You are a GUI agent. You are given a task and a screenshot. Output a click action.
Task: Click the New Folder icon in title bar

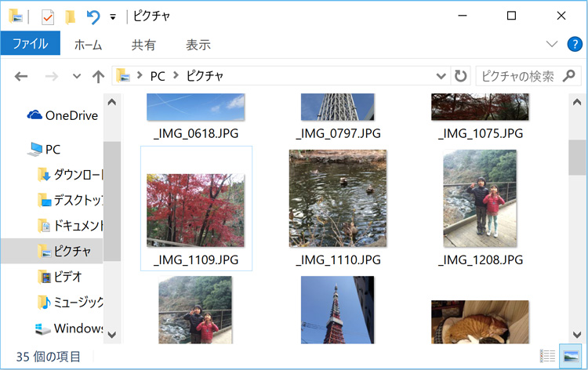(71, 16)
